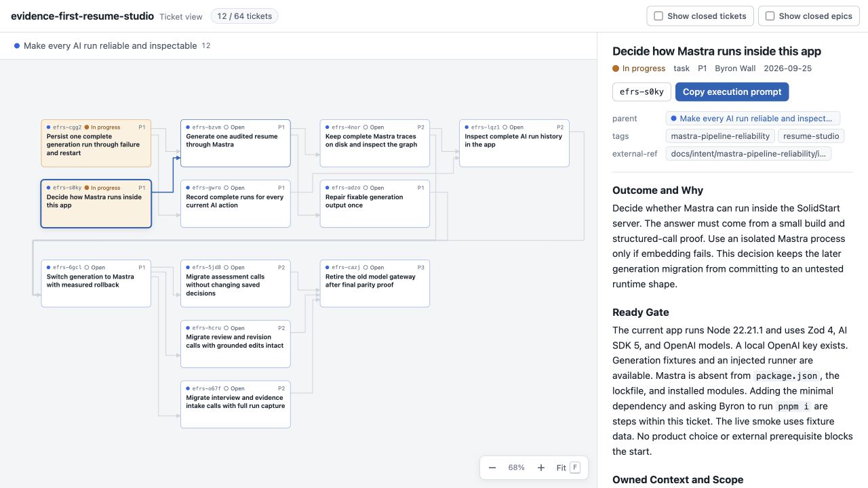Screen dimensions: 868x488
Task: Click 'Byron Wall' in the details panel
Action: pos(735,68)
